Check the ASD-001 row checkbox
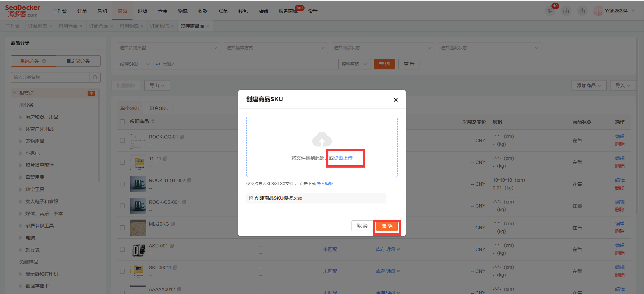Image resolution: width=644 pixels, height=294 pixels. 122,249
